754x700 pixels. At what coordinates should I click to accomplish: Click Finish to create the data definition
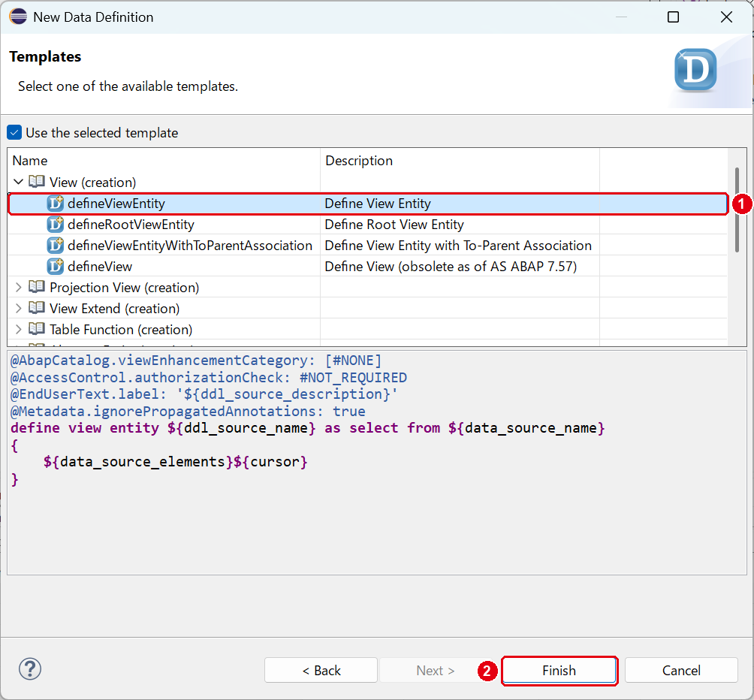(559, 670)
